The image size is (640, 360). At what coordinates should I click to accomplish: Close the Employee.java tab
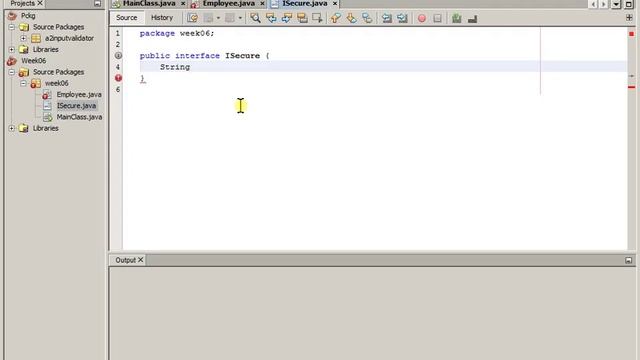262,4
